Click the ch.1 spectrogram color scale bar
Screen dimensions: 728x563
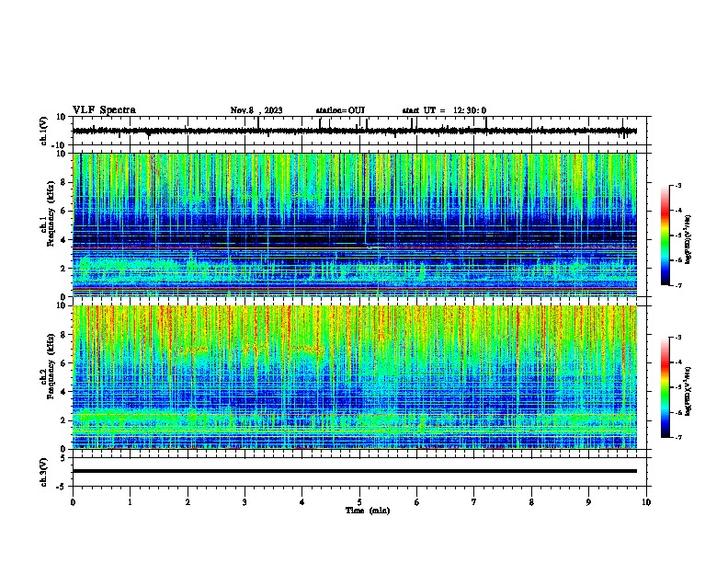point(665,236)
